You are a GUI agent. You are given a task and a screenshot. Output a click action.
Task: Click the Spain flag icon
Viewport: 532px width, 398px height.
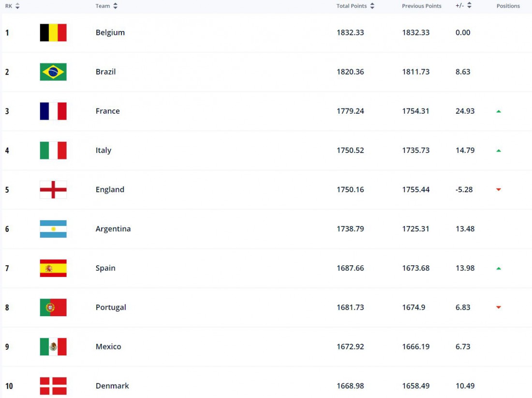[x=53, y=268]
